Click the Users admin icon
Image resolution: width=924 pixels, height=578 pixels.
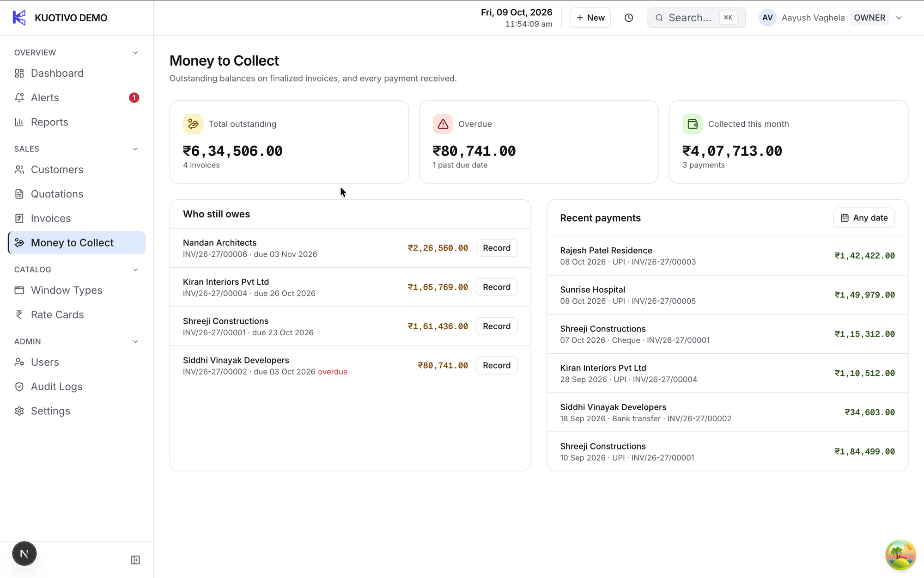point(19,362)
